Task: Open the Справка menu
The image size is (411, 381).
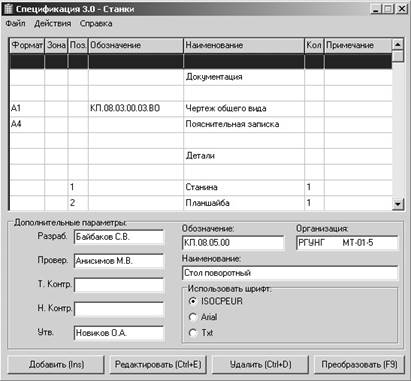Action: [96, 24]
